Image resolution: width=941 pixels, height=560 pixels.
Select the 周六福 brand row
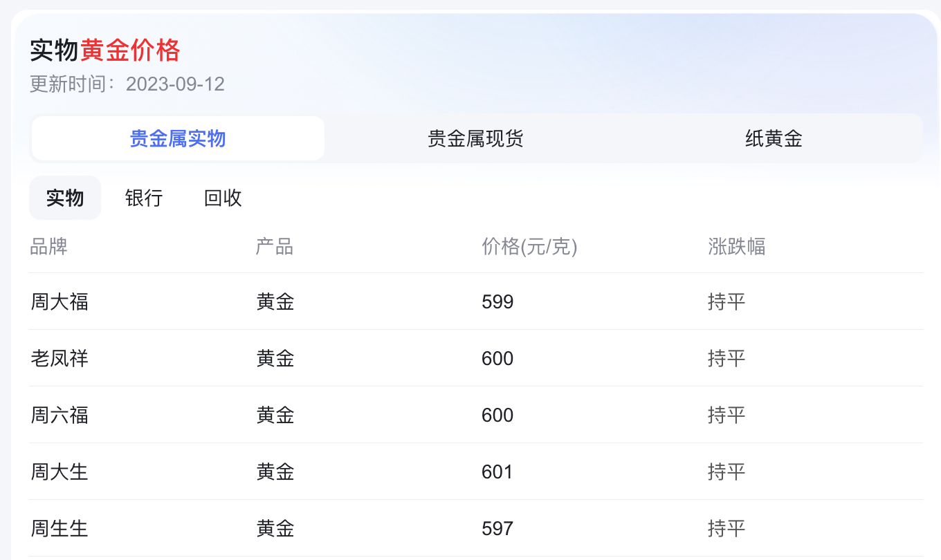(x=60, y=415)
